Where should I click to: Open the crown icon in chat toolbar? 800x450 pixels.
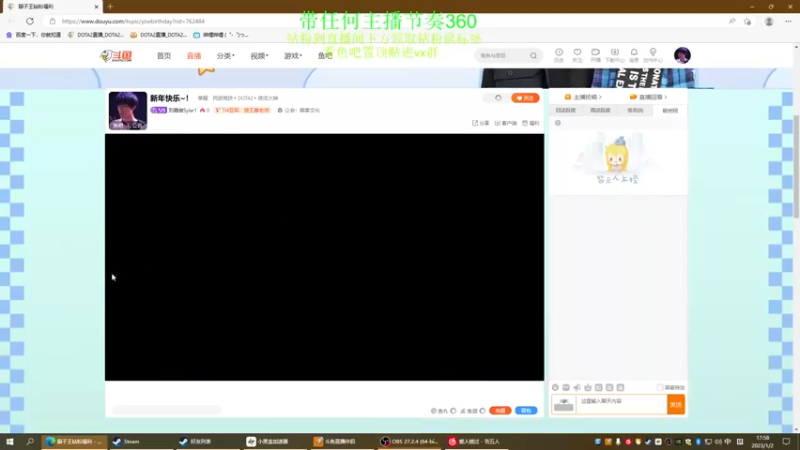(588, 387)
